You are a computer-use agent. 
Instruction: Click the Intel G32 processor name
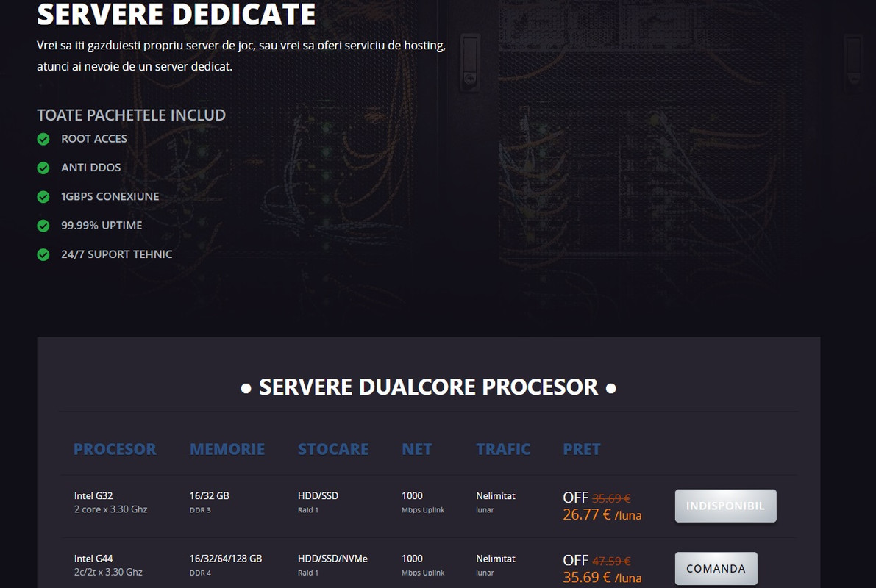coord(93,496)
